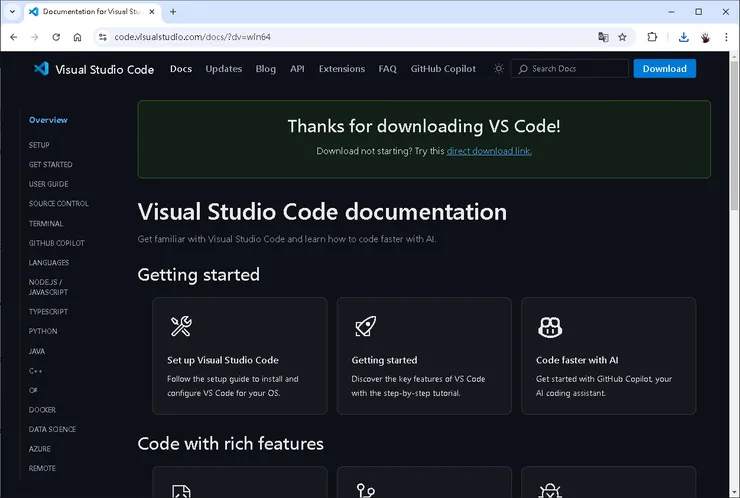
Task: Click the direct download link
Action: click(x=489, y=151)
